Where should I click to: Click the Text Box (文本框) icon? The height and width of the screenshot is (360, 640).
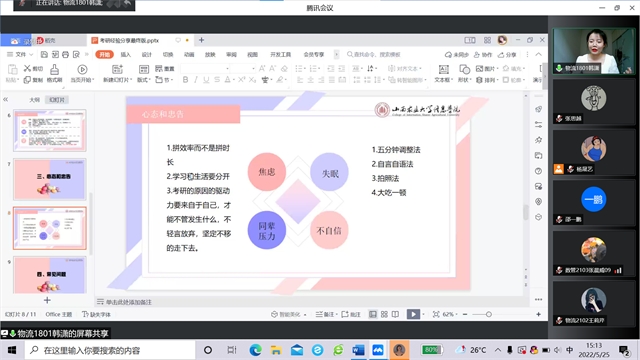click(x=443, y=69)
